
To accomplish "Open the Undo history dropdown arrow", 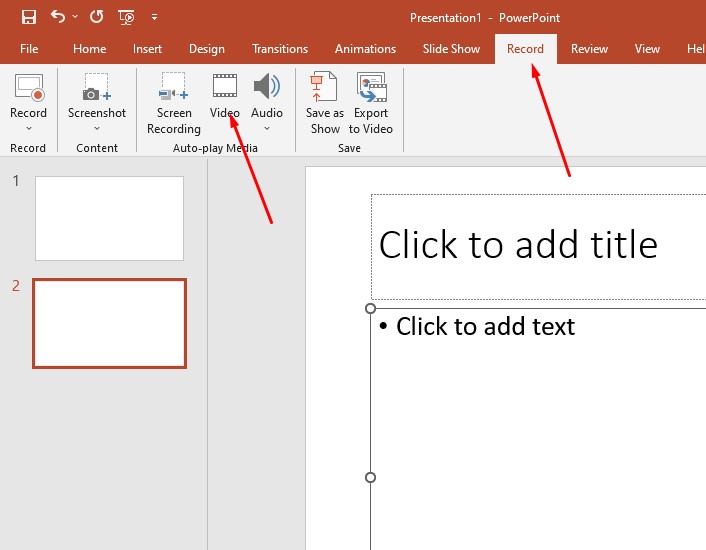I will pyautogui.click(x=75, y=18).
